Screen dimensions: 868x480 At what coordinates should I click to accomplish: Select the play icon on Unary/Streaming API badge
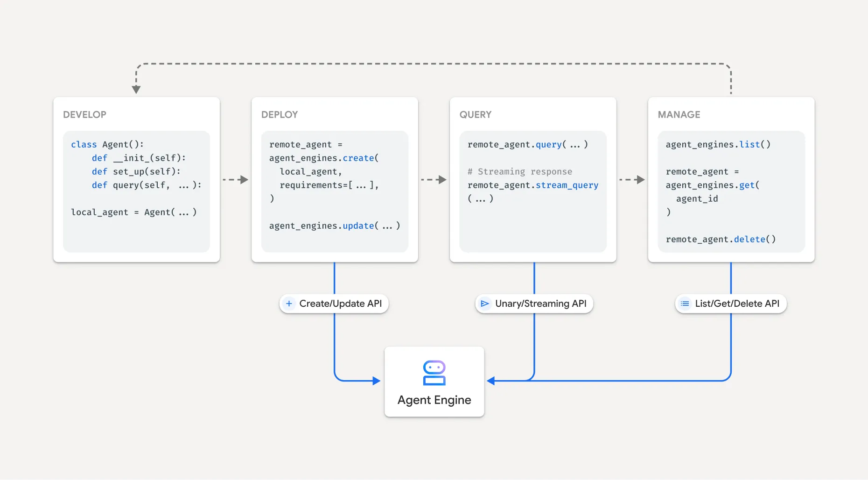(x=485, y=304)
